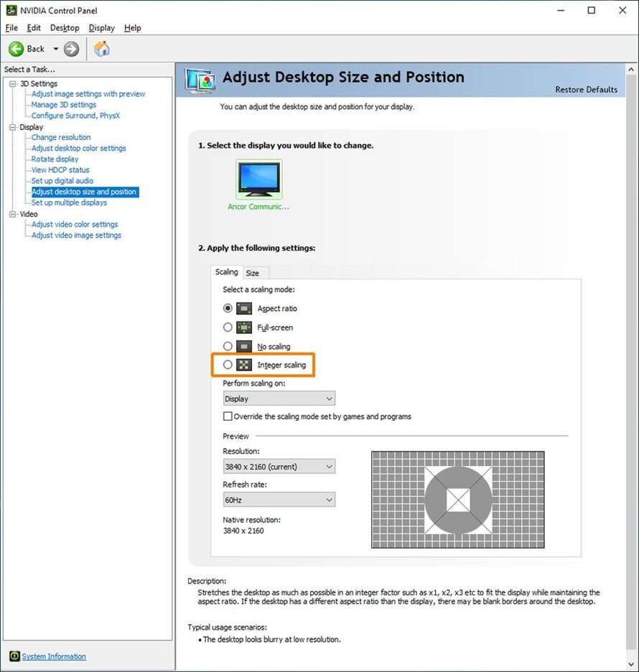Click the No scaling mode icon
Viewport: 639px width, 672px height.
[244, 347]
